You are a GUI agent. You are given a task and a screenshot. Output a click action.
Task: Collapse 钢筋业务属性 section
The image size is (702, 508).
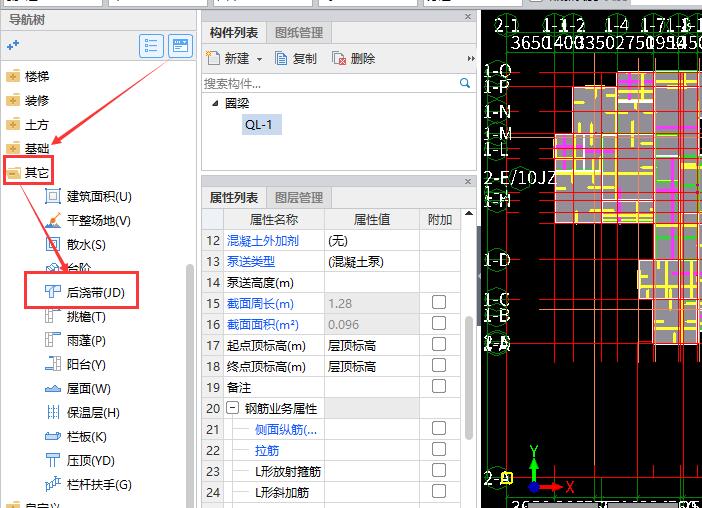tap(232, 408)
